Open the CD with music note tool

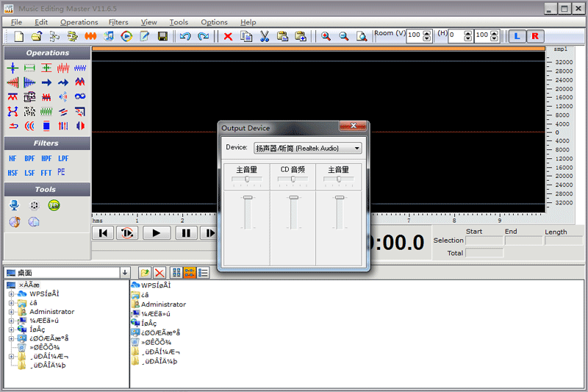[15, 222]
